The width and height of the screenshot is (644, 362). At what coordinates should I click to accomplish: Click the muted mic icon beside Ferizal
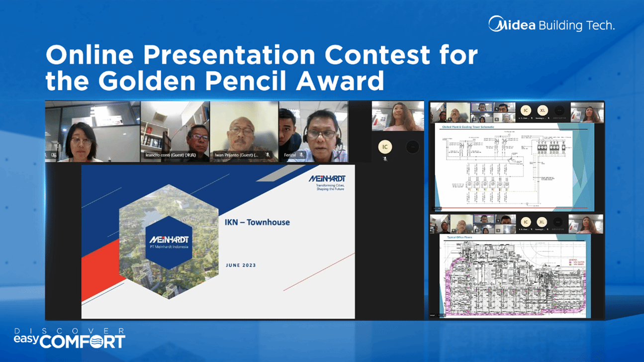pos(301,155)
